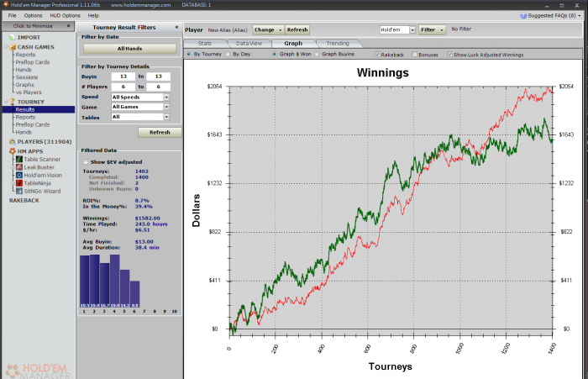Click the 8.7% ROI value
This screenshot has height=379, width=588.
tap(142, 200)
